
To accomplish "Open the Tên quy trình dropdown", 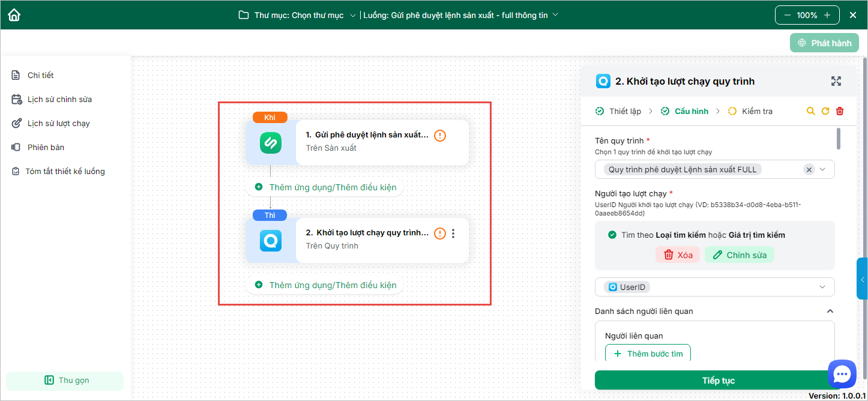I will 822,170.
